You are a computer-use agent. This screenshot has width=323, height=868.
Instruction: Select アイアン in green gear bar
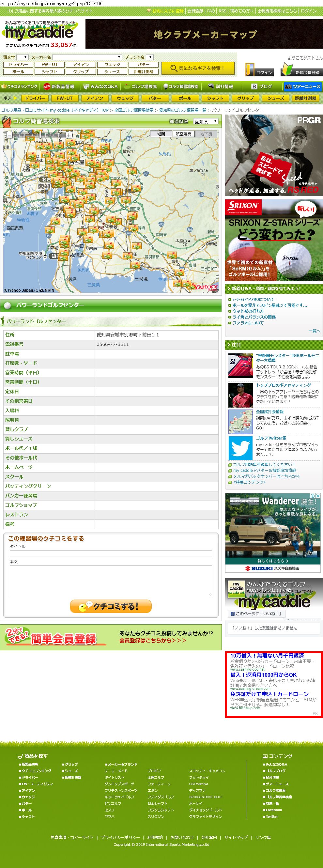pyautogui.click(x=95, y=99)
